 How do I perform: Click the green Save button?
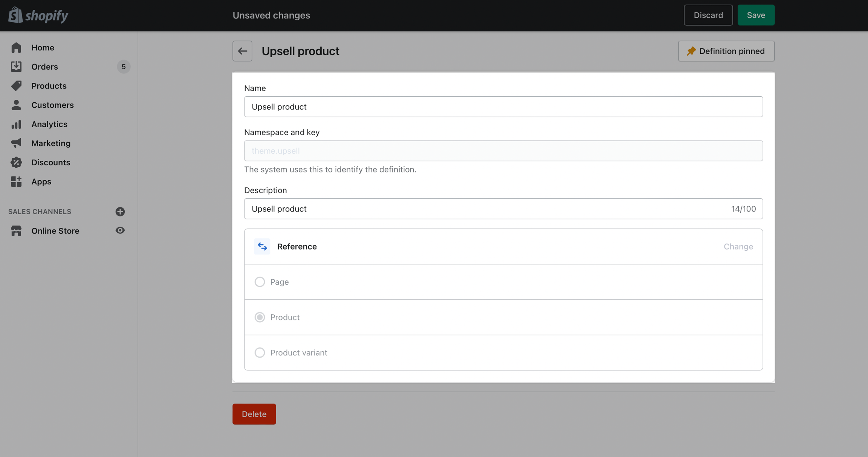click(x=756, y=15)
